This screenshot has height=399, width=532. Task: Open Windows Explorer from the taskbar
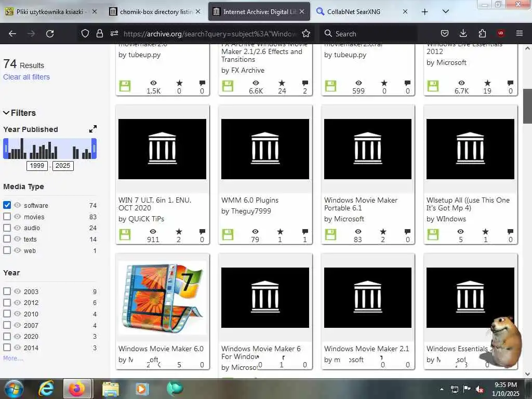coord(111,389)
